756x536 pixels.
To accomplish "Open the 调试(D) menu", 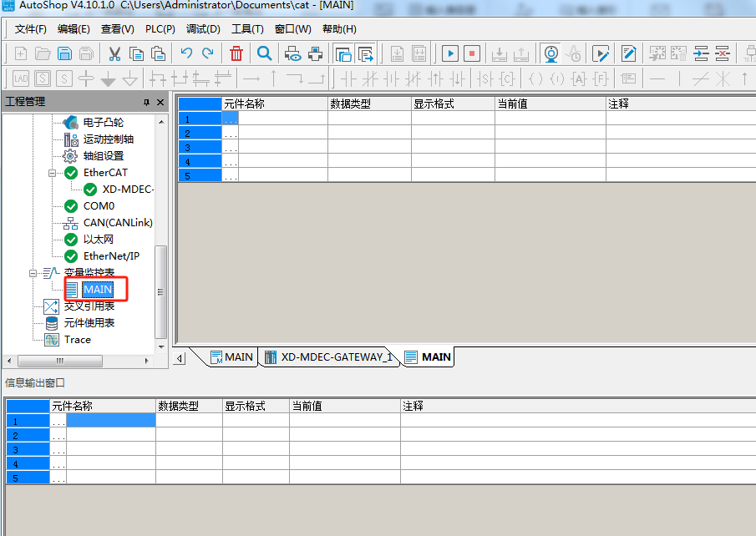I will click(203, 29).
